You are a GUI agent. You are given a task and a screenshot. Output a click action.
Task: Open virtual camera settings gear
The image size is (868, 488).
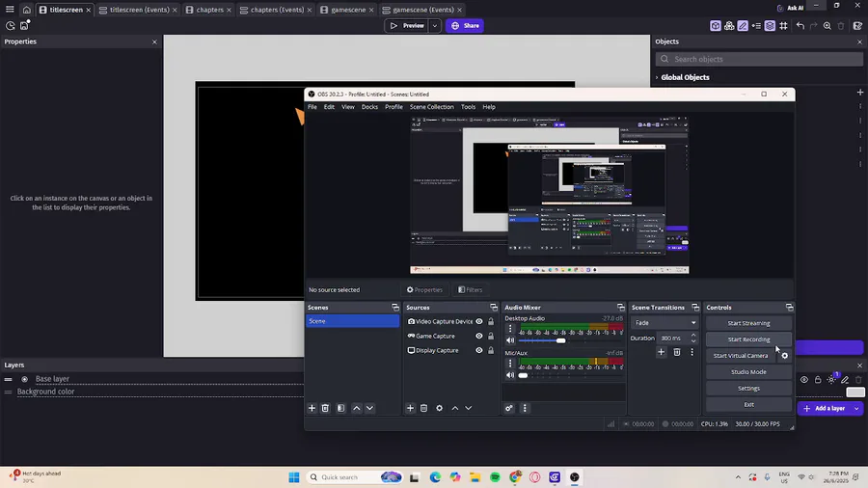pyautogui.click(x=784, y=356)
